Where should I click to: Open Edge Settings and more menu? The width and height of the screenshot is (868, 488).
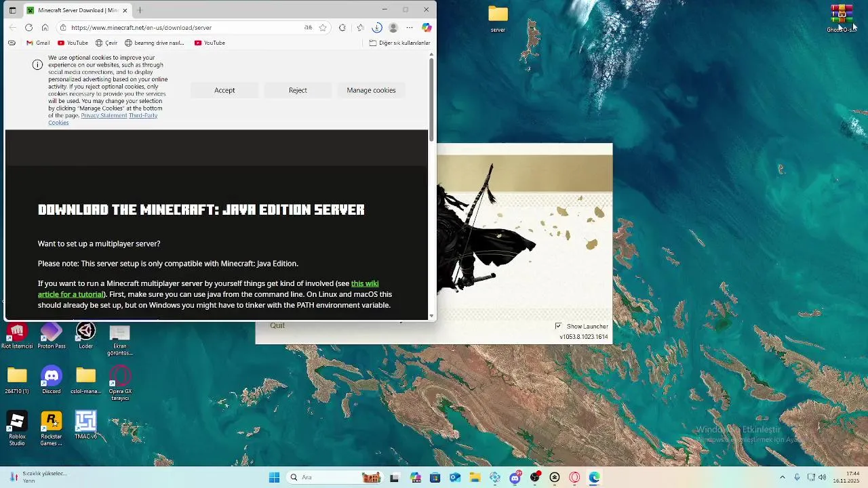coord(410,28)
